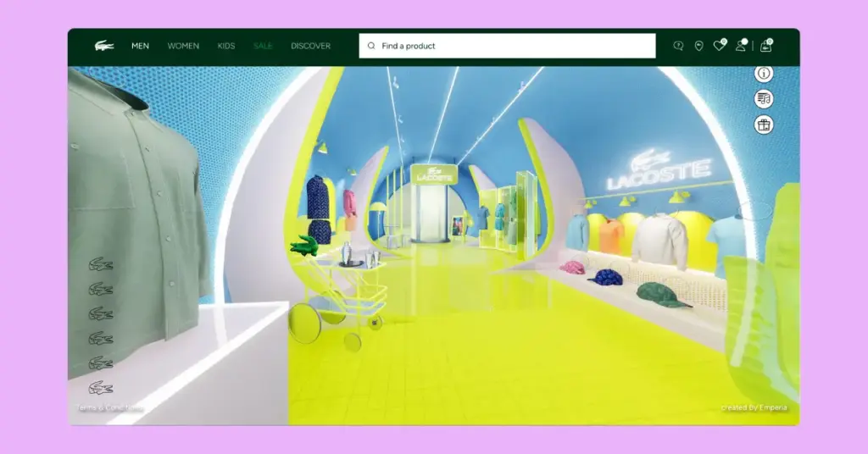The height and width of the screenshot is (454, 868).
Task: Open the WOMEN menu
Action: click(x=183, y=46)
